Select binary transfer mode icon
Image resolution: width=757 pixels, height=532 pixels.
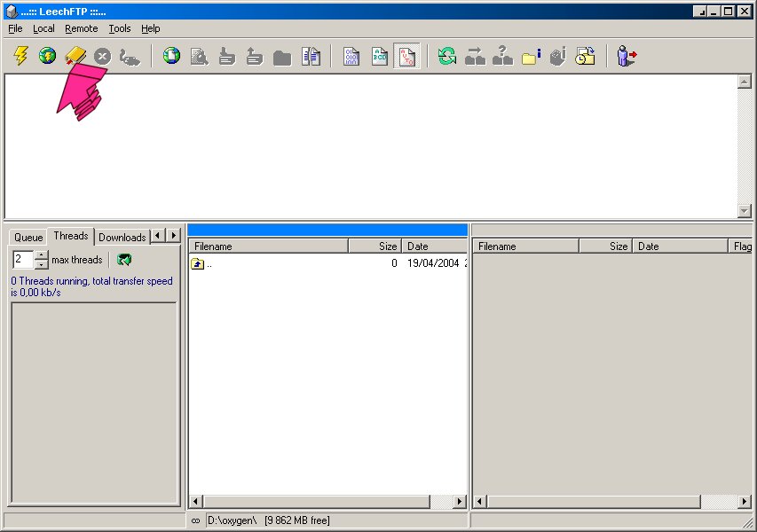[351, 57]
